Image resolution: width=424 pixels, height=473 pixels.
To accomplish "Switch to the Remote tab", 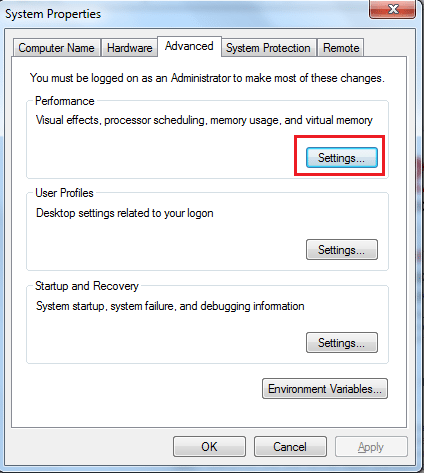I will [341, 48].
